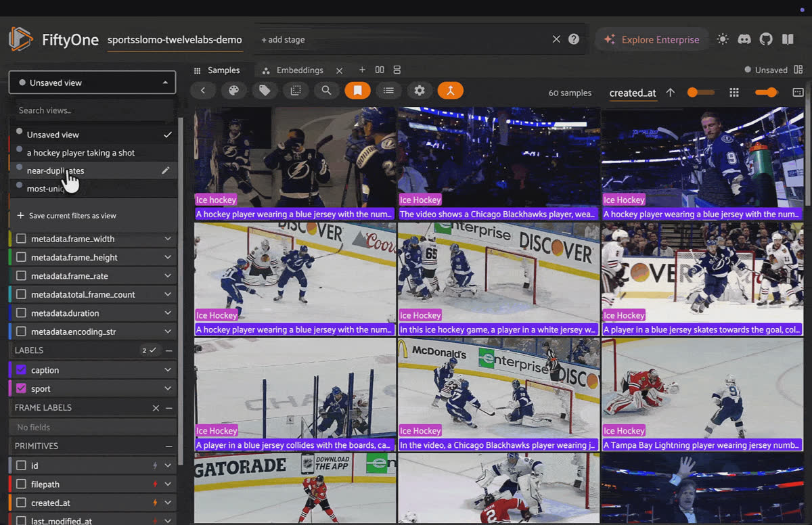Check the id field checkbox
Screen dimensions: 812x525
point(21,465)
